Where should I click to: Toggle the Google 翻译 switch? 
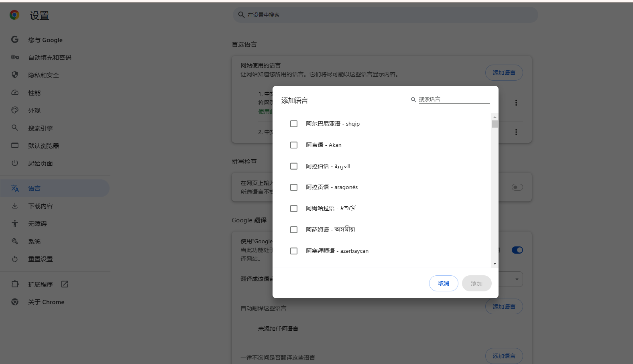517,250
